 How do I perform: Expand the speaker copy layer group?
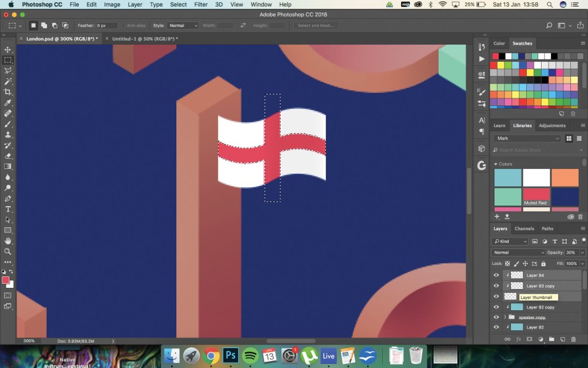pos(505,317)
